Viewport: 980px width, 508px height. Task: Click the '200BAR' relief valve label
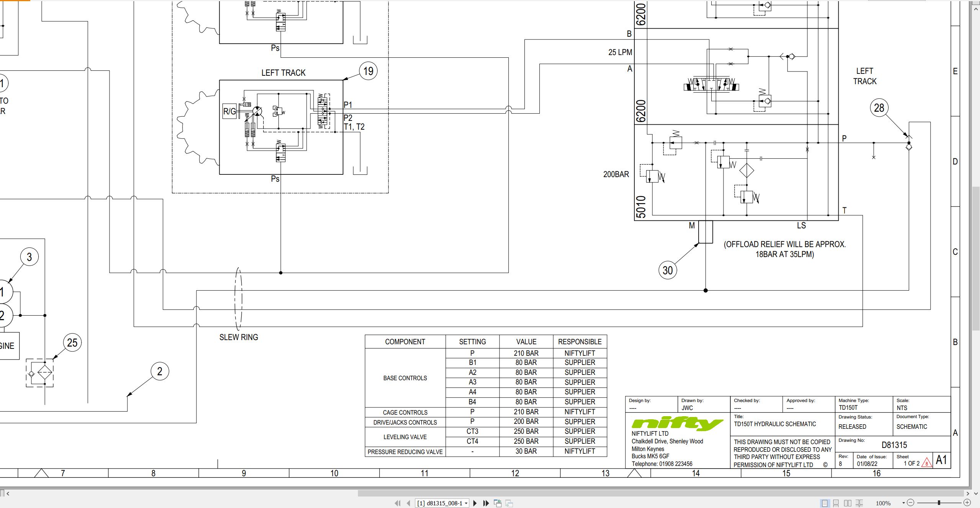click(x=616, y=174)
